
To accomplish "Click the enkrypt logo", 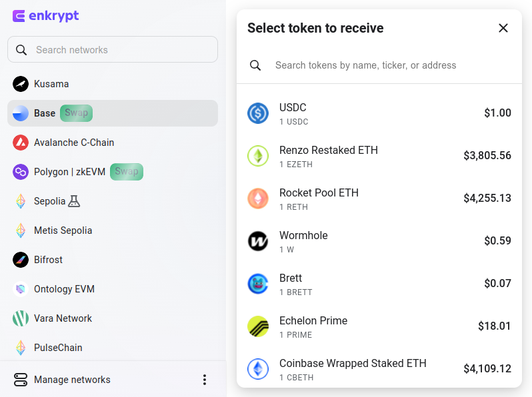I will (x=45, y=16).
